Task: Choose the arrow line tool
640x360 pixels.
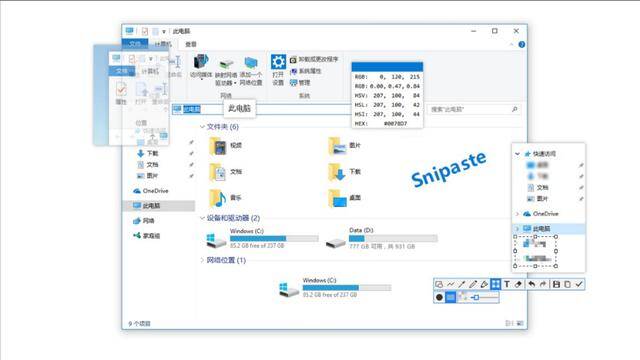Action: pos(462,284)
